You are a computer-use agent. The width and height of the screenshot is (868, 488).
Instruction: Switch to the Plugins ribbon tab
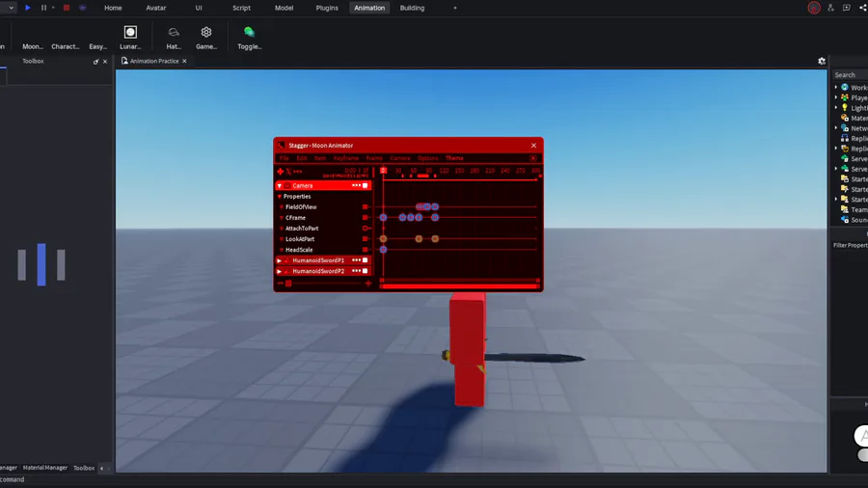coord(327,8)
